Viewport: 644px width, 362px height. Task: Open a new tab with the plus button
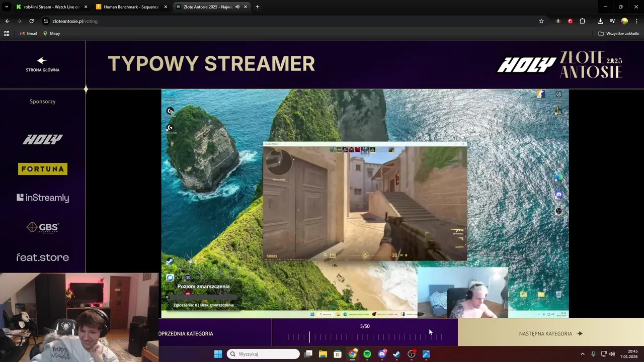257,7
